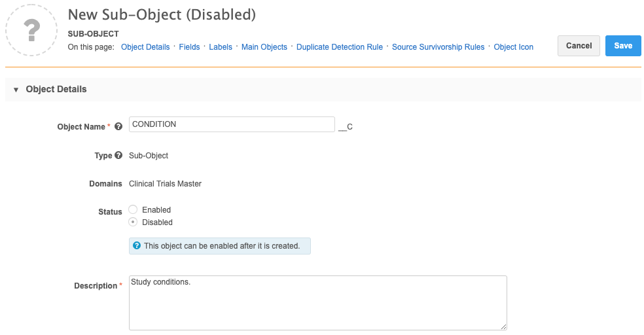Screen dimensions: 644x335
Task: Jump to Object Details section link
Action: point(145,47)
